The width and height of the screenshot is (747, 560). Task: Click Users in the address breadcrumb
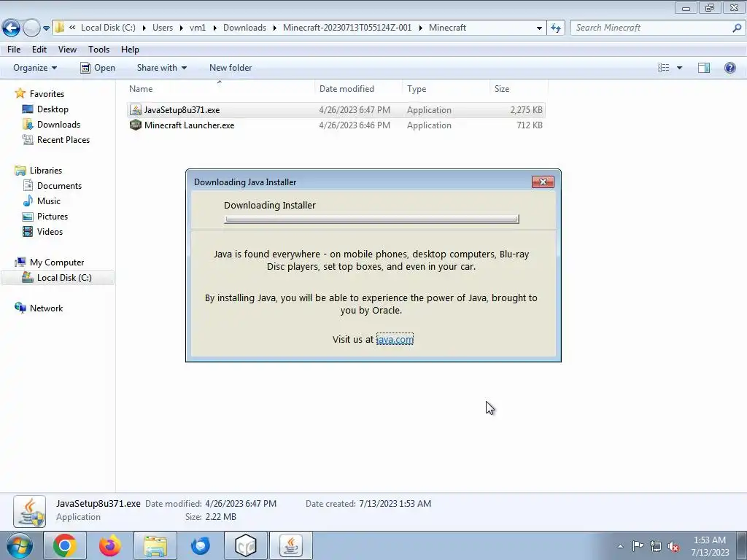coord(163,28)
